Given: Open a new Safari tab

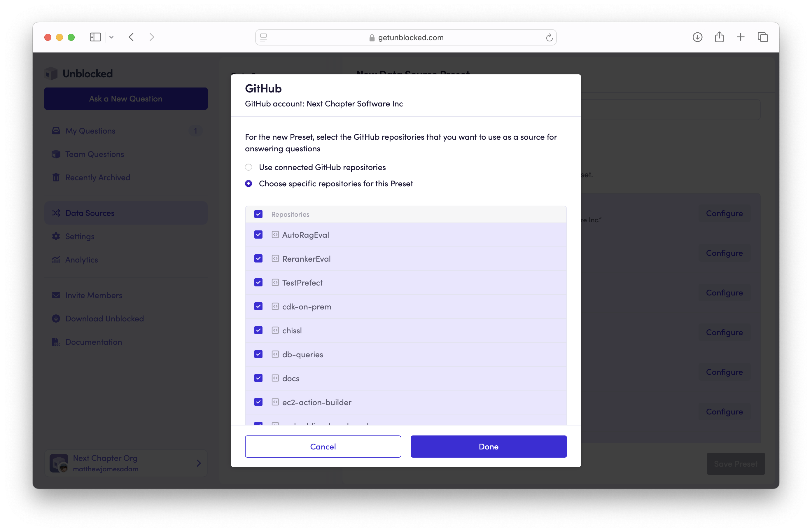Looking at the screenshot, I should tap(741, 37).
